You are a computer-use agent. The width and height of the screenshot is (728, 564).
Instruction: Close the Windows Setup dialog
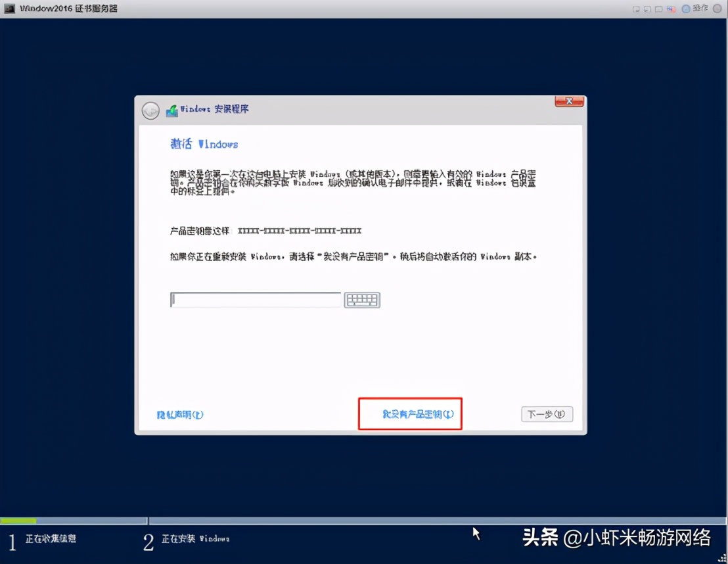(569, 101)
